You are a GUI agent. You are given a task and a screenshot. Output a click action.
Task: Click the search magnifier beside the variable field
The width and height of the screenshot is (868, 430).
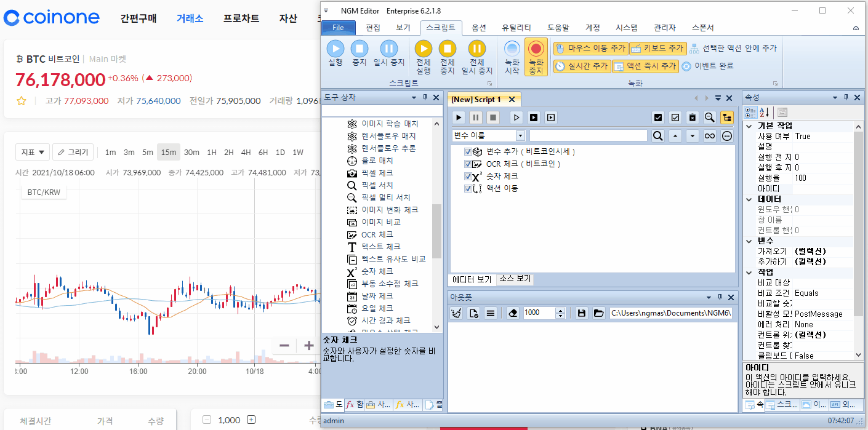(x=658, y=135)
